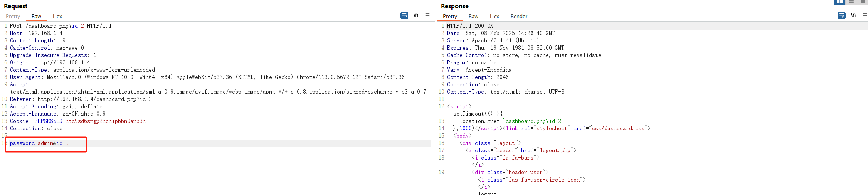868x195 pixels.
Task: Switch to top/bottom stacked layout icon
Action: tap(851, 2)
